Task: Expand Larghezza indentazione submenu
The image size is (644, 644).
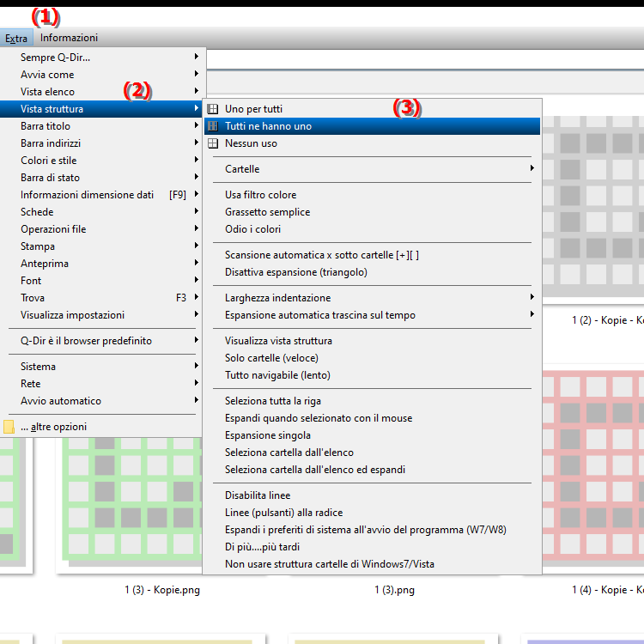Action: [x=372, y=298]
